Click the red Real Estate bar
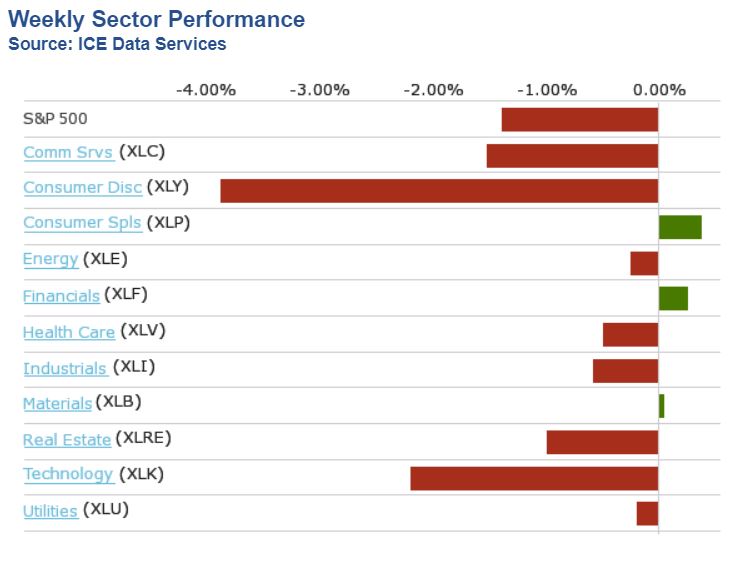The width and height of the screenshot is (730, 566). [602, 442]
